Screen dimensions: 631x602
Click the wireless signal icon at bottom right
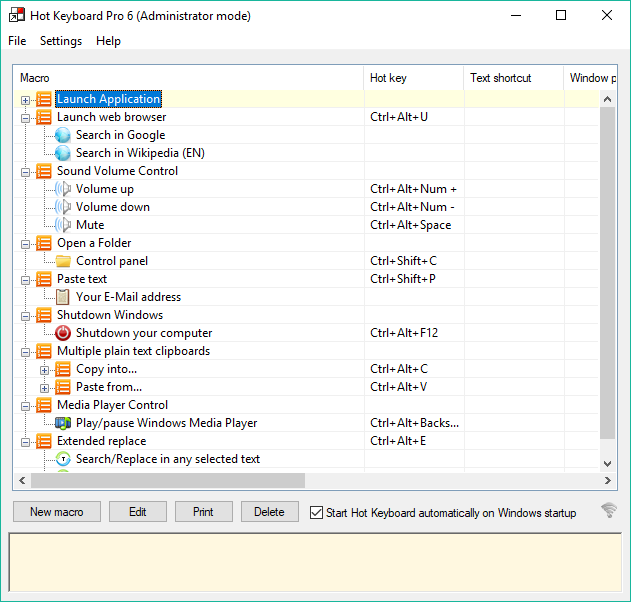pyautogui.click(x=609, y=510)
